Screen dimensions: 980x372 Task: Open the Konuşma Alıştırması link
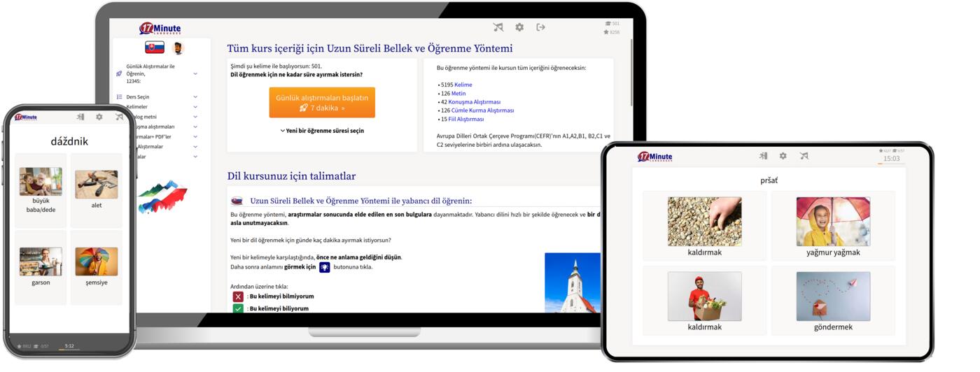click(x=475, y=102)
